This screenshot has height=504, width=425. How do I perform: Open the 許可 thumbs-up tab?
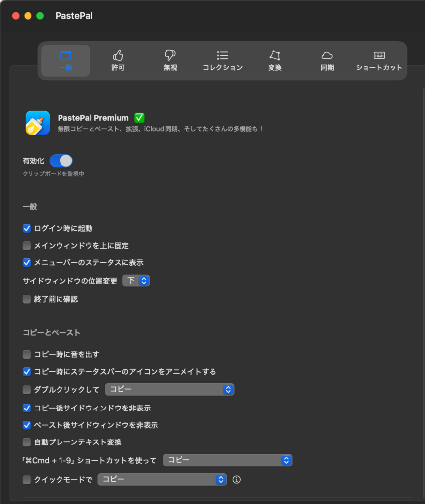point(118,61)
